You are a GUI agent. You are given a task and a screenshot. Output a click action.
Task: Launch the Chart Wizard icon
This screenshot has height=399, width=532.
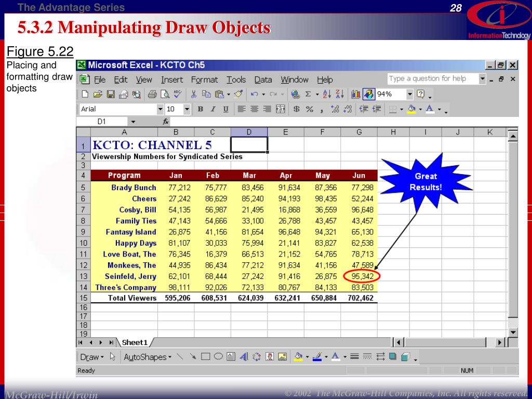[355, 94]
